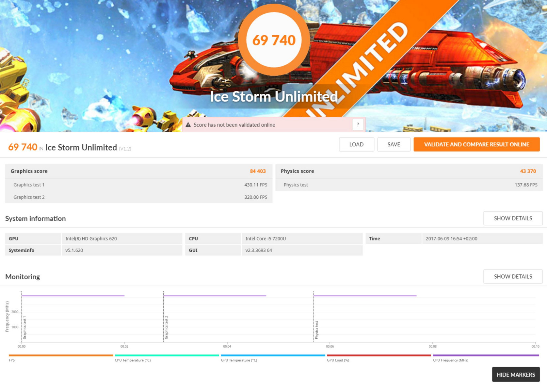Select the Graphics score header row
This screenshot has height=392, width=547.
[138, 171]
